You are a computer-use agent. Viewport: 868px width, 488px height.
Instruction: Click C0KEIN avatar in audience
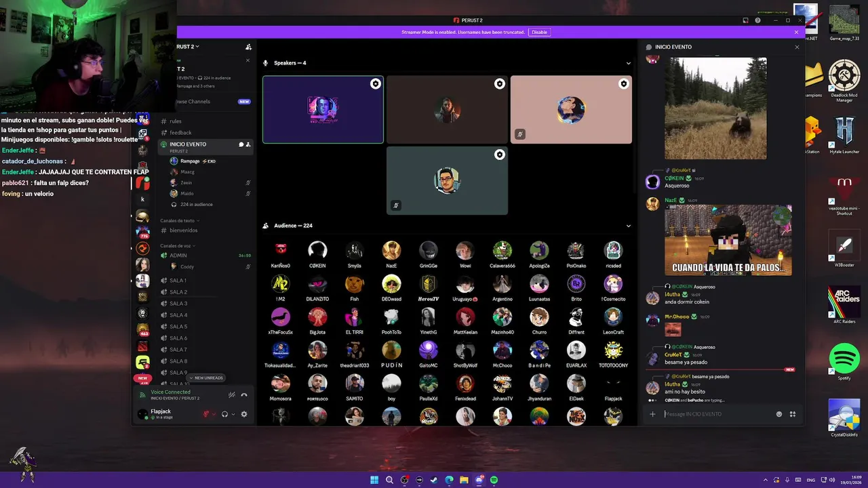click(317, 250)
